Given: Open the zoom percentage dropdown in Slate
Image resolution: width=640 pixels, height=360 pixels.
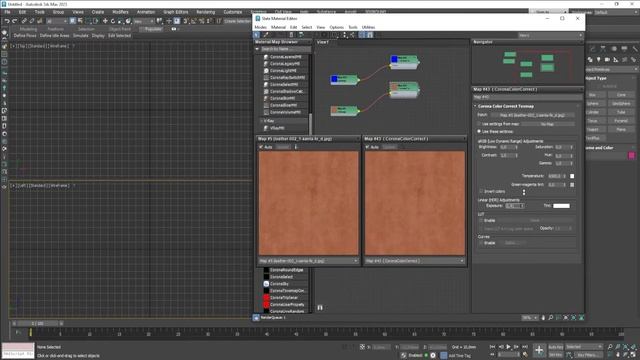Looking at the screenshot, I should [530, 318].
